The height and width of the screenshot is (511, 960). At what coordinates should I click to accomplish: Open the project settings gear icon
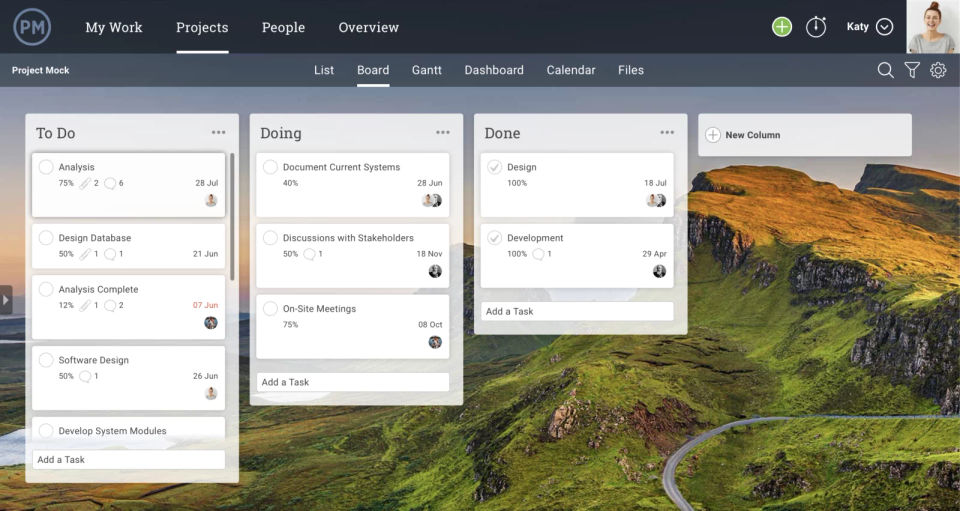(938, 70)
